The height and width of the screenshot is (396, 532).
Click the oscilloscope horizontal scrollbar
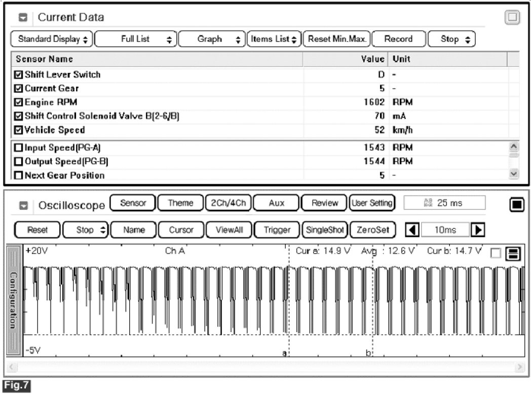pos(266,366)
